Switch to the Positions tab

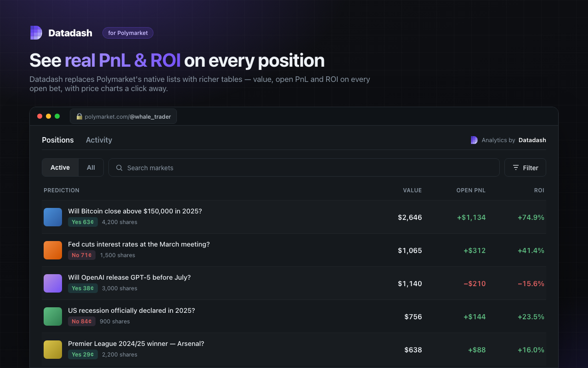58,140
